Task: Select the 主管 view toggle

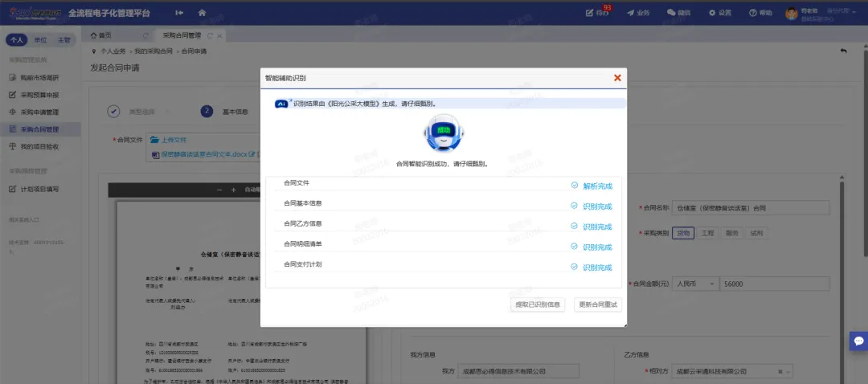Action: 63,40
